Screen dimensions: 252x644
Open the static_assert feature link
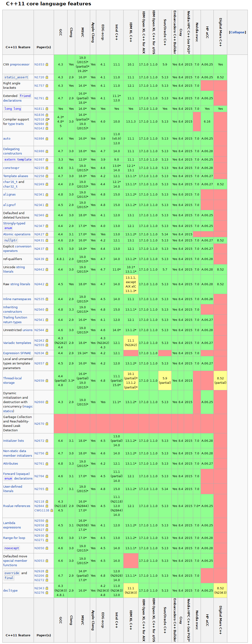point(16,77)
